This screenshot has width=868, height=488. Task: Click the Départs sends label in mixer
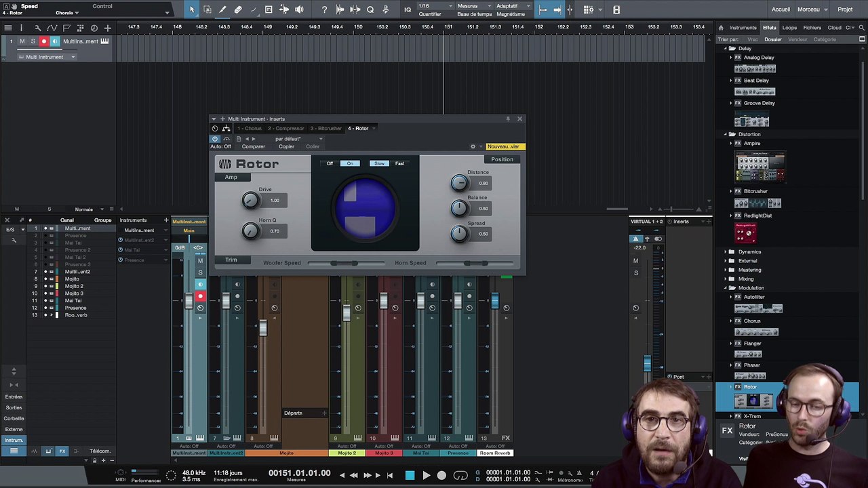click(294, 413)
